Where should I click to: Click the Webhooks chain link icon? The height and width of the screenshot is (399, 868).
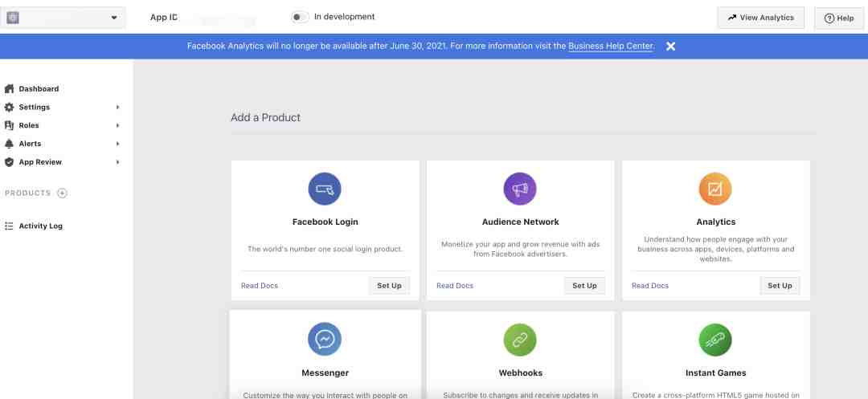pos(520,340)
